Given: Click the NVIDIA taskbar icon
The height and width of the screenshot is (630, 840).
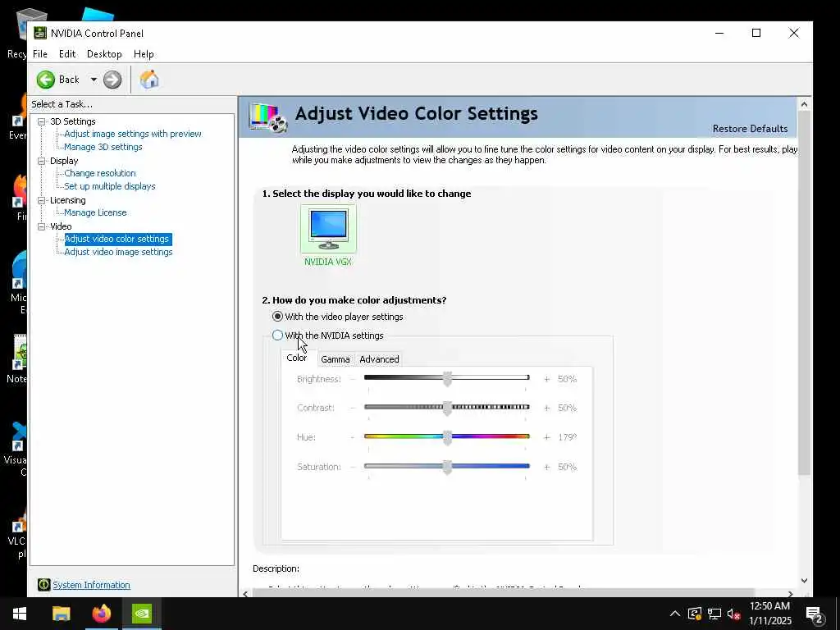Looking at the screenshot, I should click(x=142, y=614).
